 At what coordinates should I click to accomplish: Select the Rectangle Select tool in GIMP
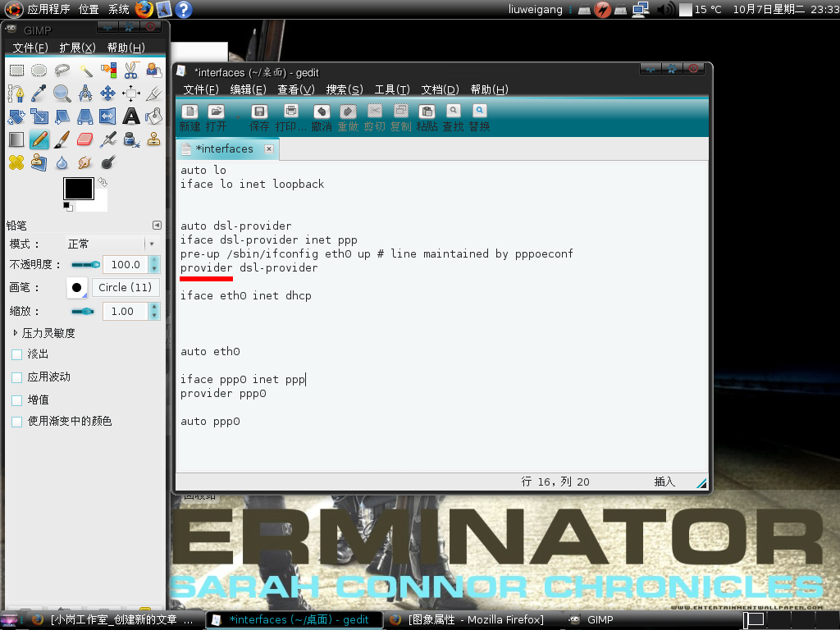(x=16, y=71)
